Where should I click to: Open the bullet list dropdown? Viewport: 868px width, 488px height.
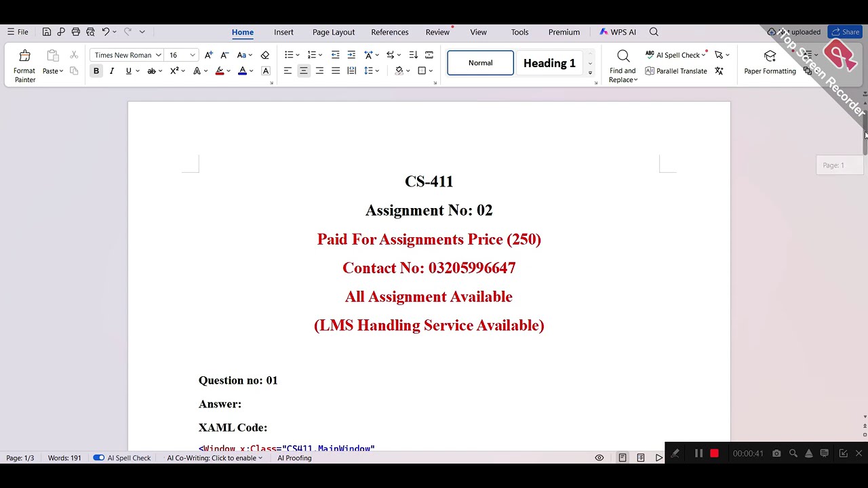click(x=297, y=55)
